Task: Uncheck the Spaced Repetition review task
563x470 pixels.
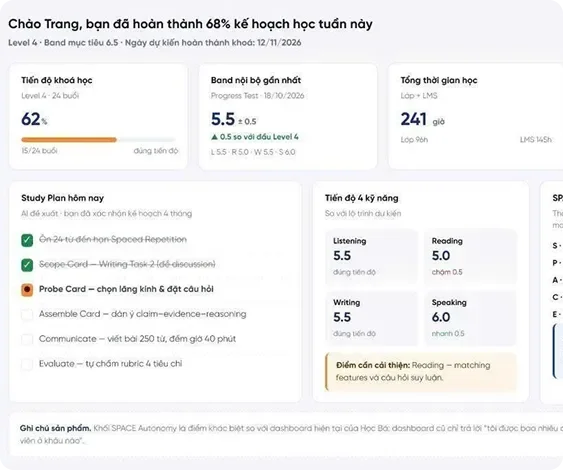Action: coord(27,240)
